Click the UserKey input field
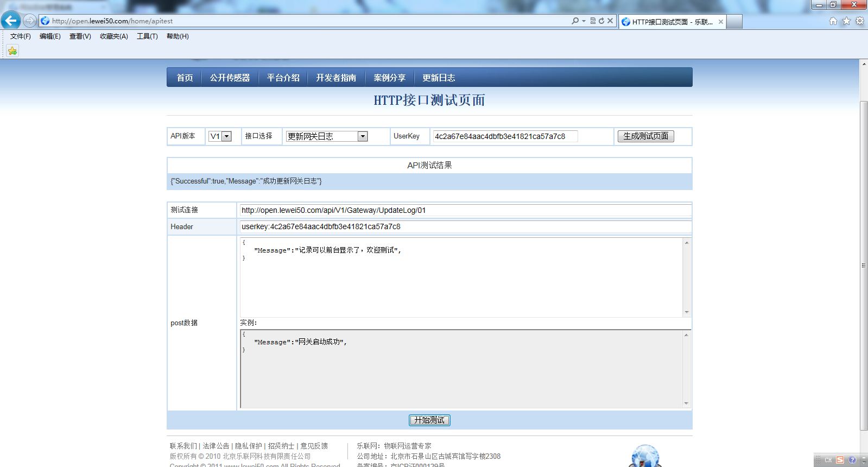Image resolution: width=868 pixels, height=467 pixels. click(505, 136)
